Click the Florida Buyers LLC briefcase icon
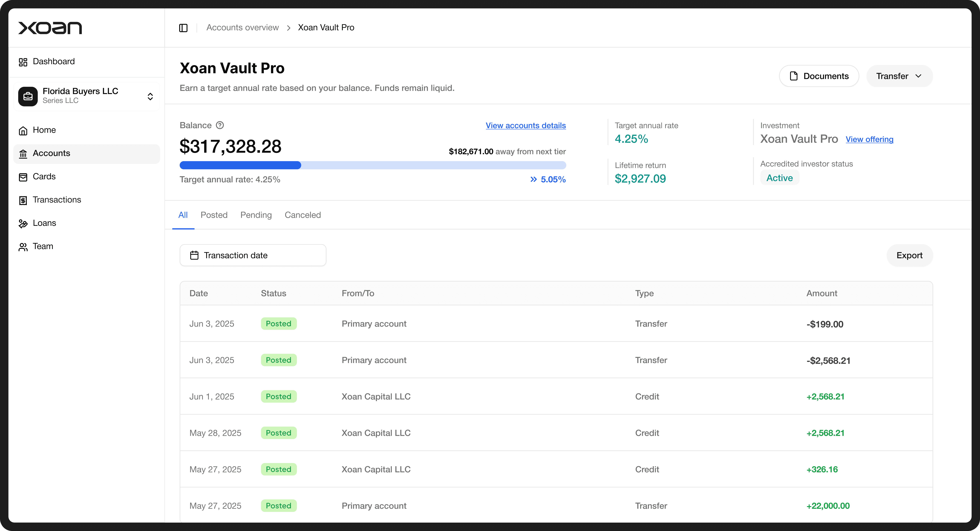 coord(28,96)
